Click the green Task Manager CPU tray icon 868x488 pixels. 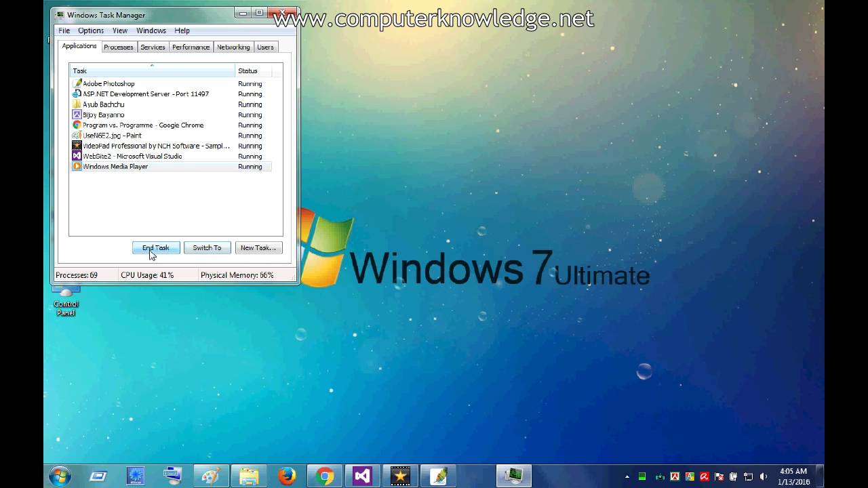(x=642, y=476)
